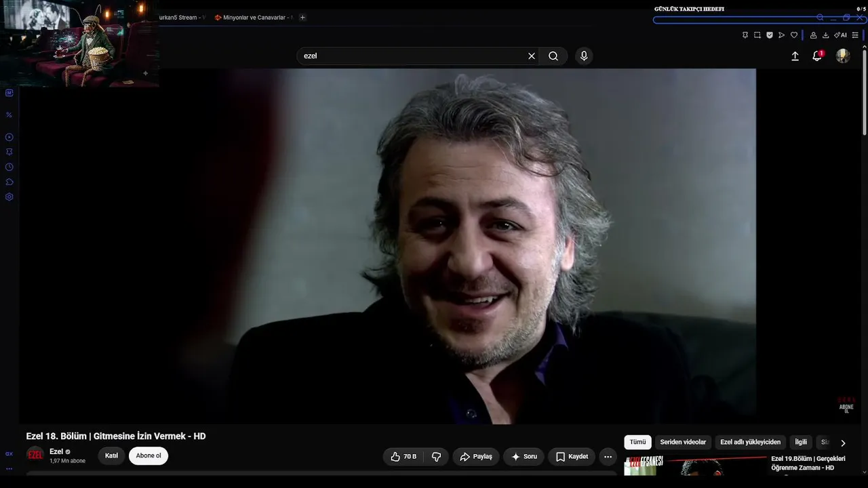This screenshot has width=868, height=488.
Task: Click the tab search magnifier at top right
Action: tap(820, 18)
